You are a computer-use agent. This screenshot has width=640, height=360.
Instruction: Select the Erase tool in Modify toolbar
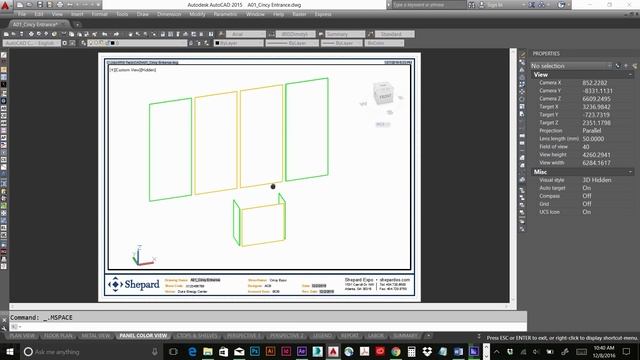(x=523, y=54)
